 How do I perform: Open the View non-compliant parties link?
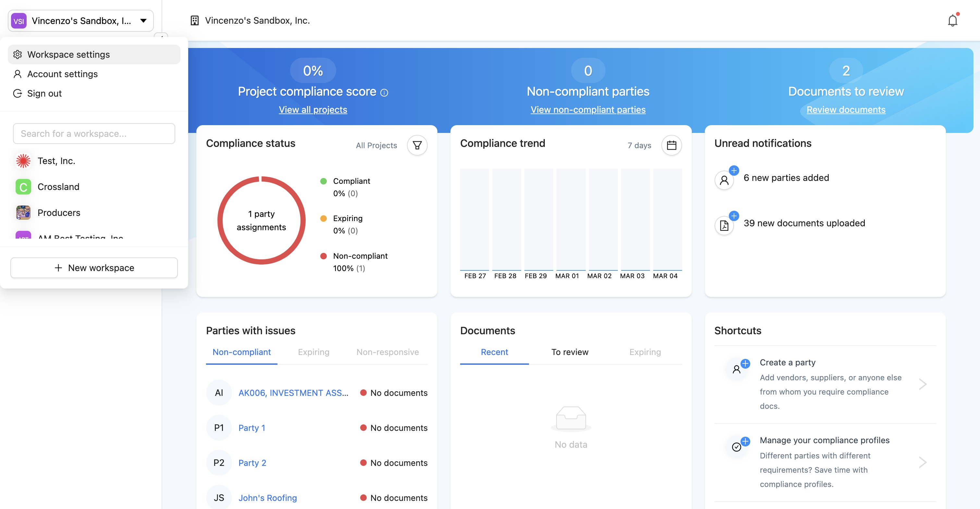click(588, 110)
